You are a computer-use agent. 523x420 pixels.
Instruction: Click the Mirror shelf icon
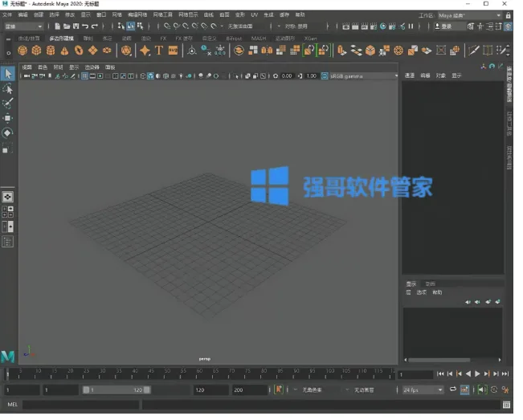tap(267, 51)
